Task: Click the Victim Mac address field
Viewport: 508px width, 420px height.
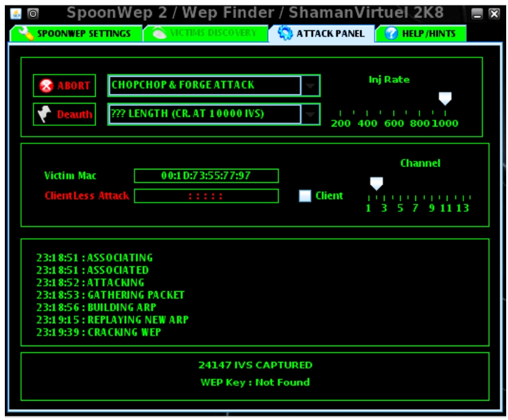Action: (x=206, y=176)
